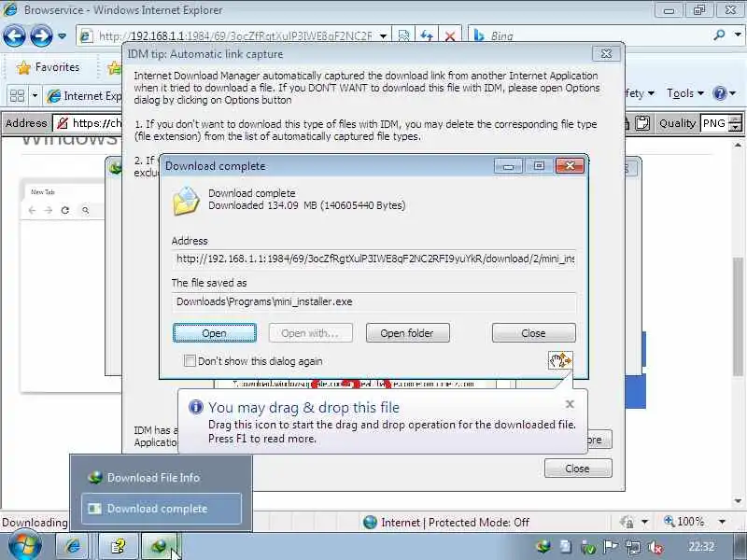Click the Open folder button
The height and width of the screenshot is (560, 747).
[407, 333]
